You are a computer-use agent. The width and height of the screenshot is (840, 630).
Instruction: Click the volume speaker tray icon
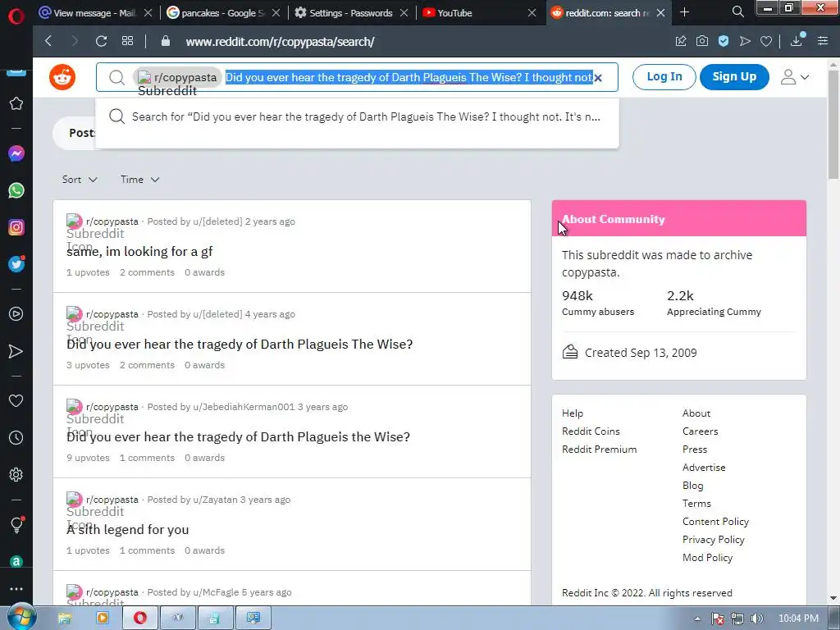point(756,619)
